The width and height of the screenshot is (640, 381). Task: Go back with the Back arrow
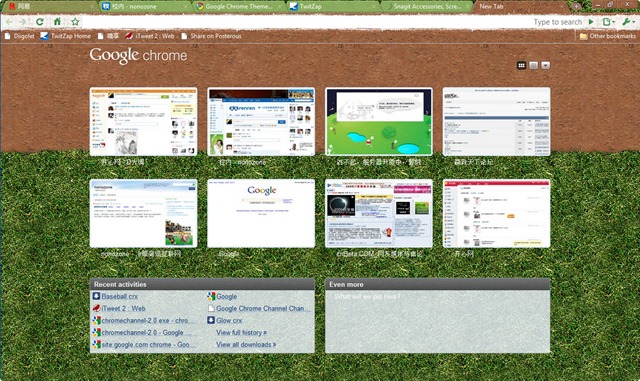pos(9,22)
